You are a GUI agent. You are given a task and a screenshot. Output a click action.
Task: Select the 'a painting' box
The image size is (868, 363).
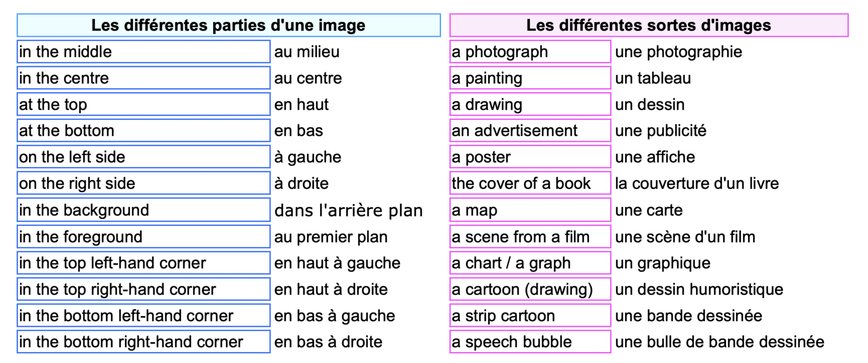click(x=531, y=78)
